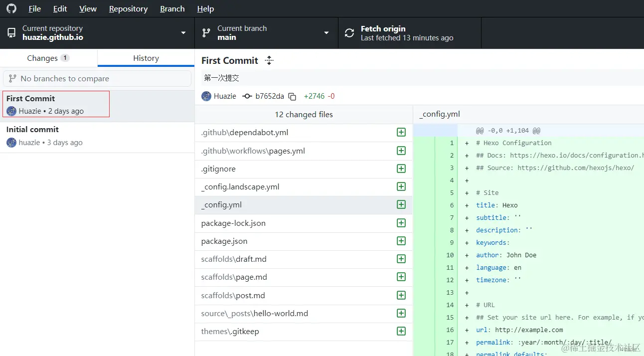This screenshot has width=644, height=356.
Task: Click added-file icon for dependabot.yml
Action: 401,133
